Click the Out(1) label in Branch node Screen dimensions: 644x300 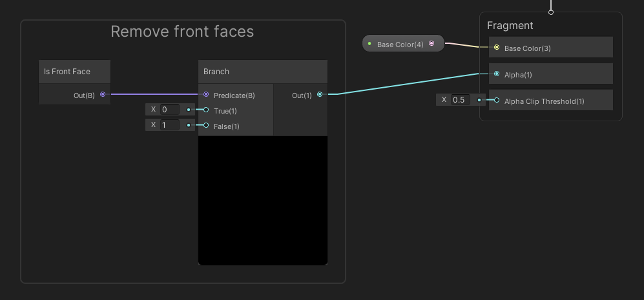click(302, 95)
